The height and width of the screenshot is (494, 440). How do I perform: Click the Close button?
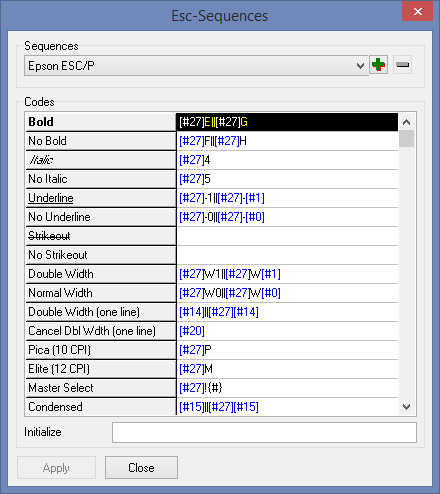click(141, 468)
